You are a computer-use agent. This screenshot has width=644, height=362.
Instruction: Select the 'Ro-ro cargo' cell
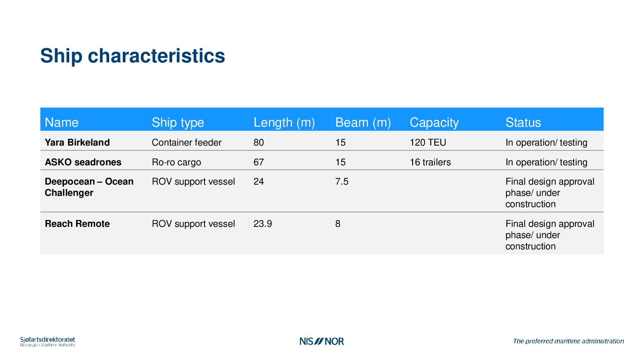pos(176,162)
